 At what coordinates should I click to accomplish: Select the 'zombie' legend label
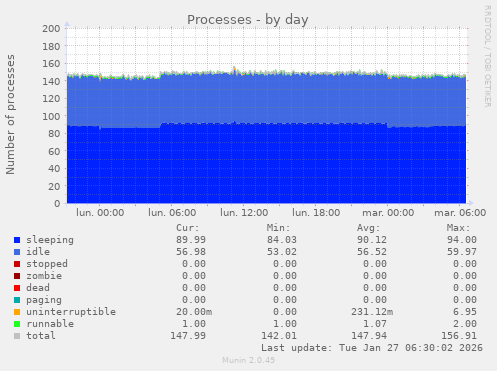pyautogui.click(x=44, y=276)
